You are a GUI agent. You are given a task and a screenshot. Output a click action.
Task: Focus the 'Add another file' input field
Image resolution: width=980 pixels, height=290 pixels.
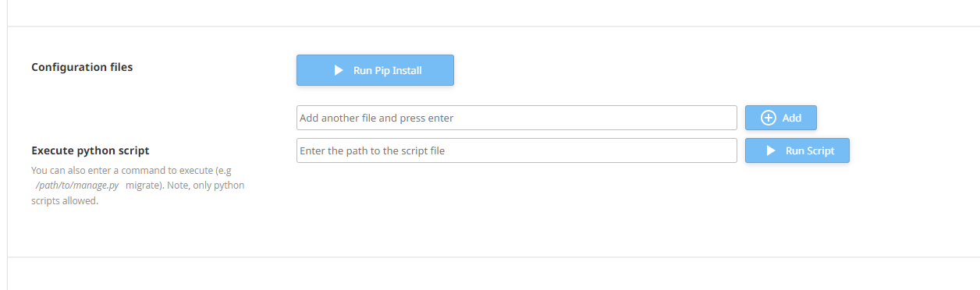pyautogui.click(x=517, y=118)
